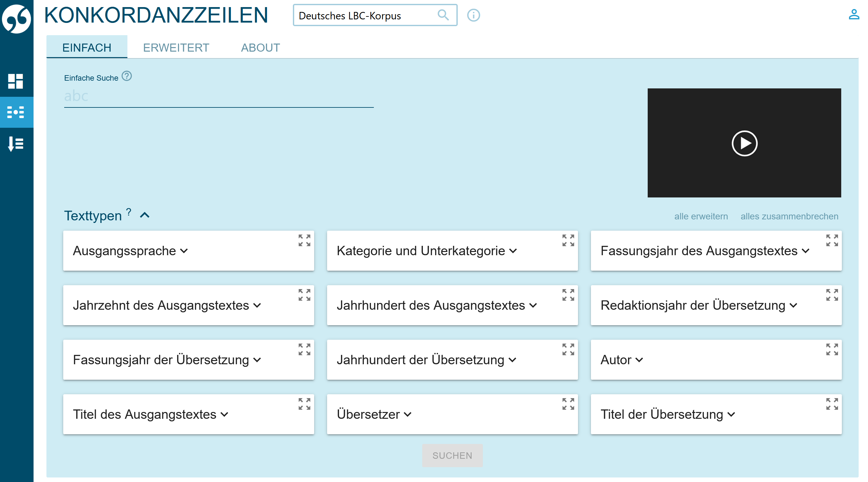This screenshot has width=868, height=482.
Task: Select the concordance lines sidebar icon
Action: (x=15, y=112)
